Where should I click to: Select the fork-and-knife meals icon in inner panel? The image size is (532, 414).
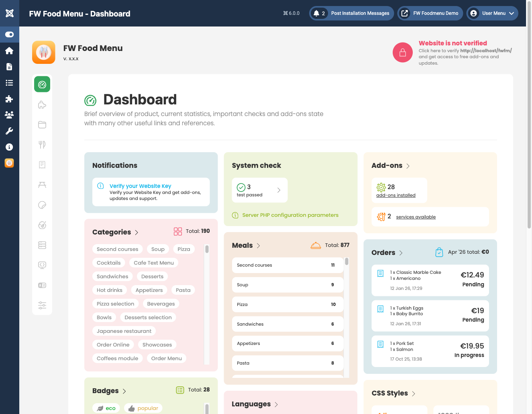tap(42, 145)
